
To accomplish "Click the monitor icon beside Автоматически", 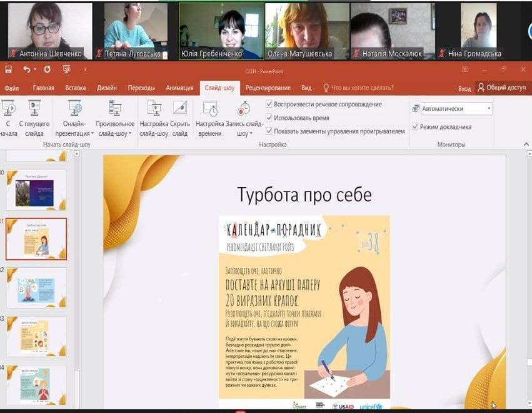I will click(x=416, y=108).
